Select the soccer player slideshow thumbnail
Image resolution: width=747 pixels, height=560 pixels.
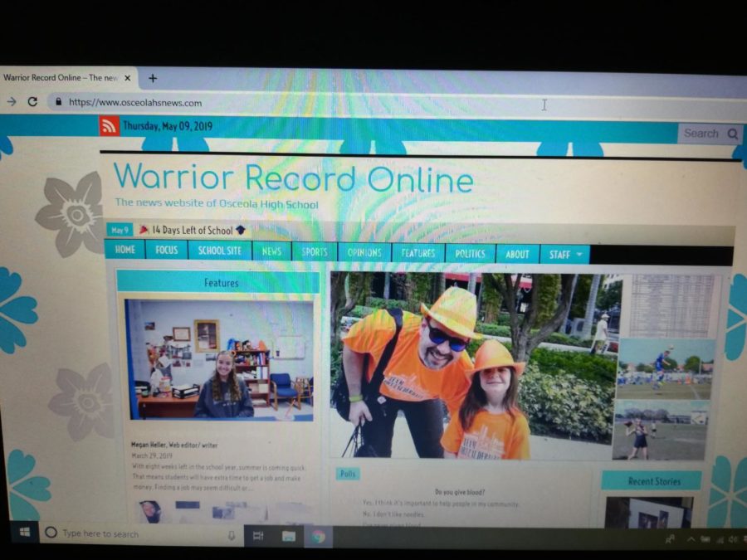[x=665, y=369]
